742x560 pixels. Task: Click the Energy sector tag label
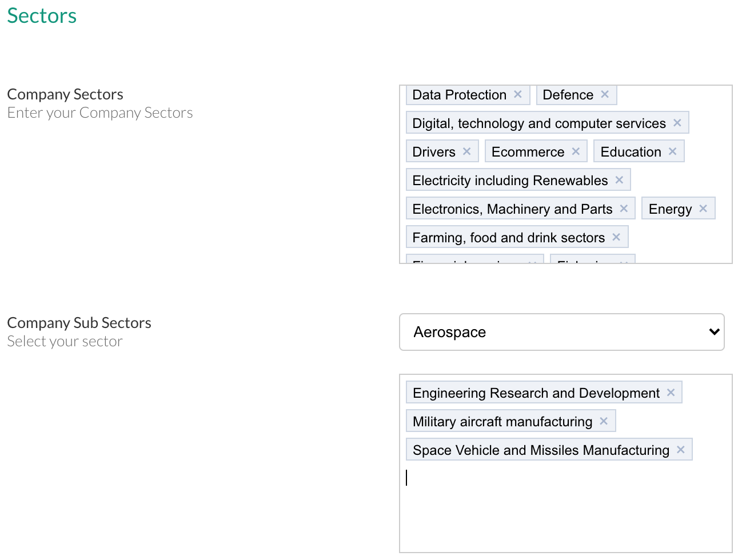click(670, 209)
